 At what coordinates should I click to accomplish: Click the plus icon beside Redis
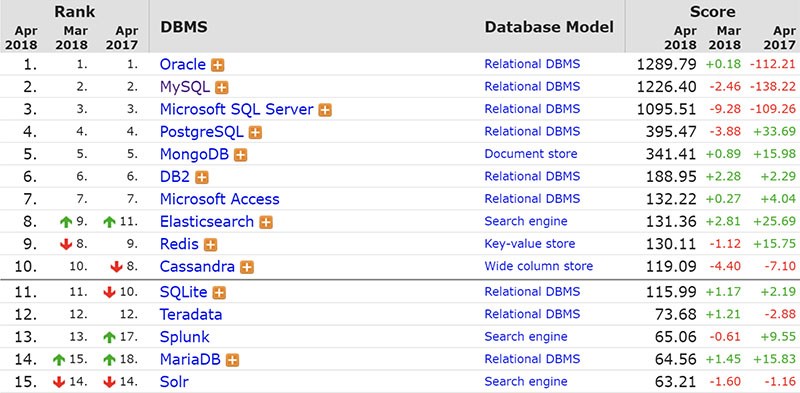click(x=210, y=245)
